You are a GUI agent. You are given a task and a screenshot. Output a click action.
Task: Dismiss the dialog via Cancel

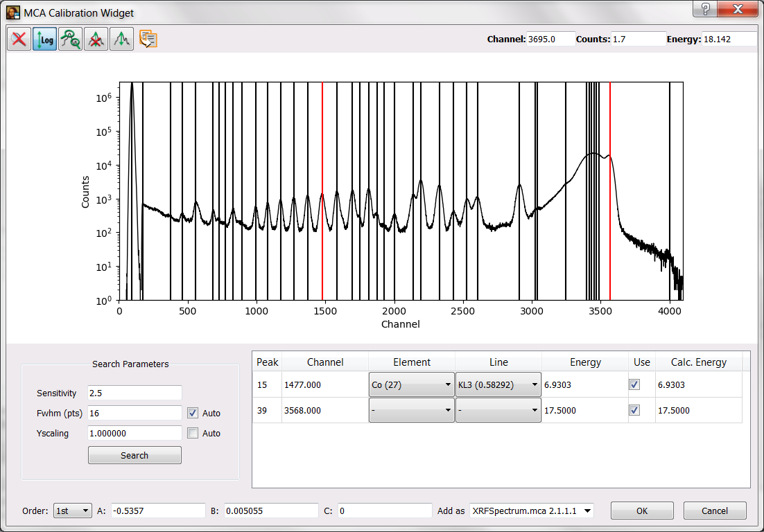point(715,511)
